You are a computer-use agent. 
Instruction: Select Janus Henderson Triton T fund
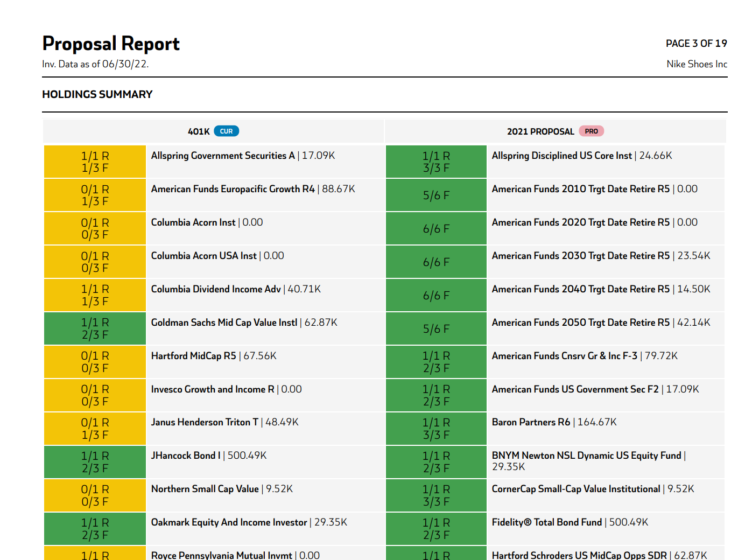205,422
